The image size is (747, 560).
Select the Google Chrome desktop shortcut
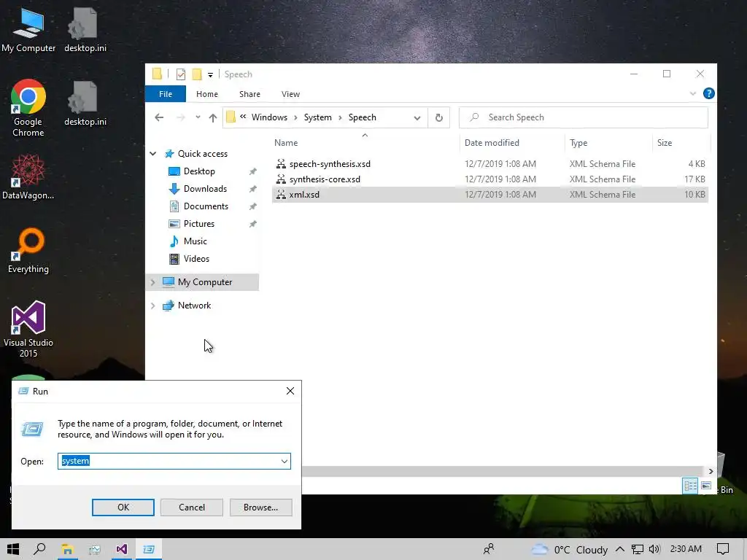point(28,108)
